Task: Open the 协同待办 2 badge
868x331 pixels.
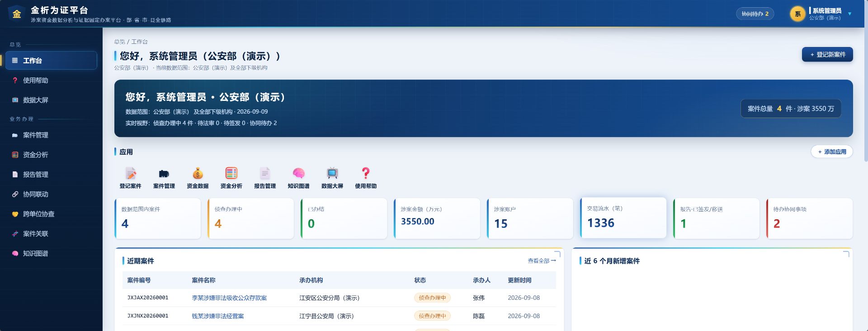Action: coord(755,14)
